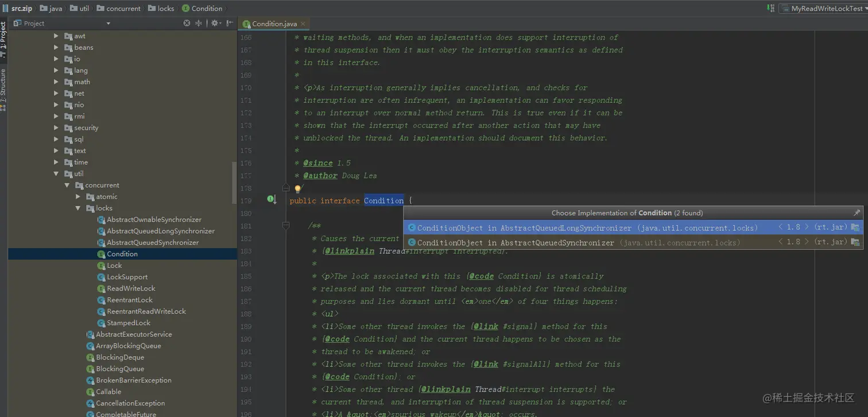Viewport: 868px width, 417px height.
Task: Click Lock interface icon in tree
Action: pyautogui.click(x=101, y=265)
